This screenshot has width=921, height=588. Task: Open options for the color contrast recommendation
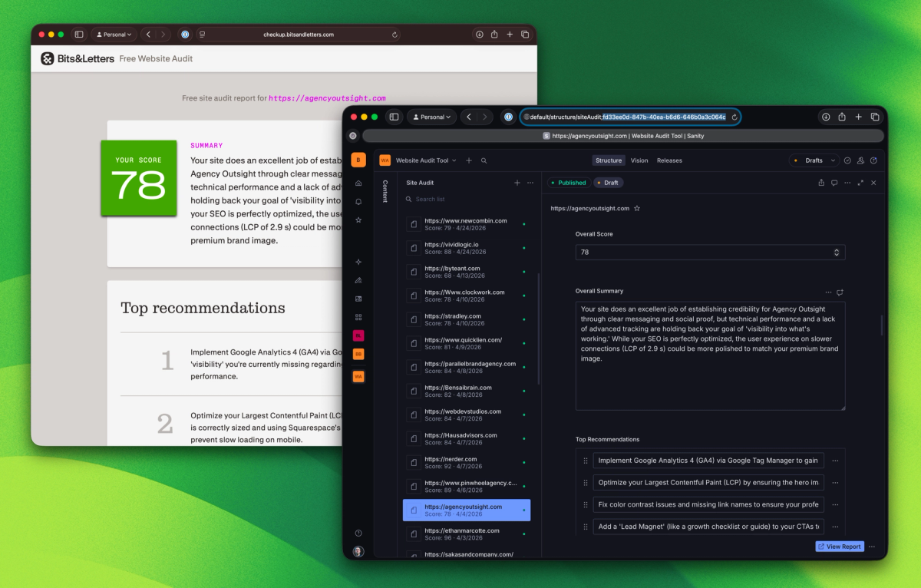coord(835,504)
